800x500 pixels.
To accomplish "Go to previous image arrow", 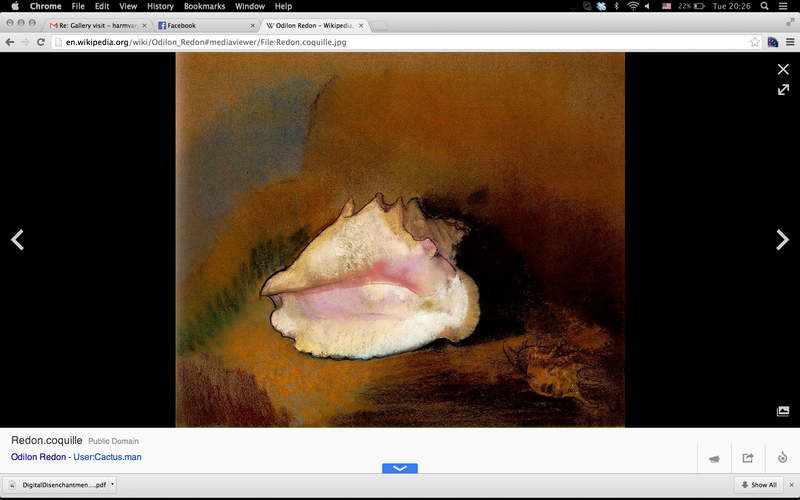I will tap(18, 240).
